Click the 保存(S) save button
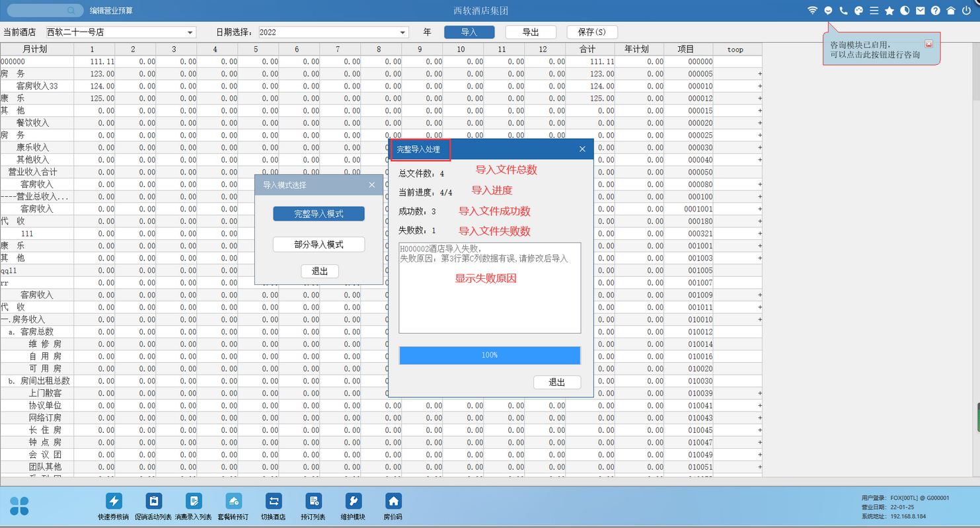 [x=592, y=32]
